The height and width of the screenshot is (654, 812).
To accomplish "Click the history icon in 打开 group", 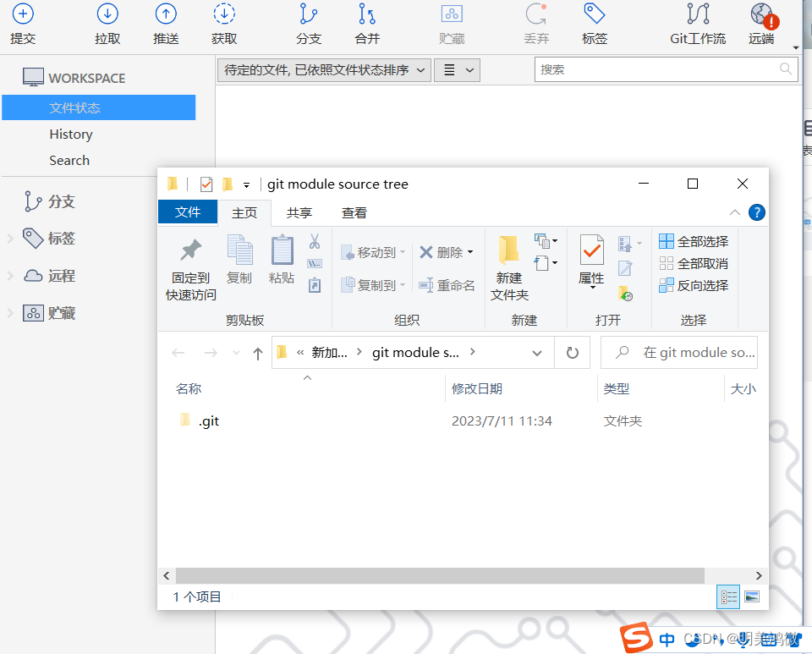I will pyautogui.click(x=626, y=294).
